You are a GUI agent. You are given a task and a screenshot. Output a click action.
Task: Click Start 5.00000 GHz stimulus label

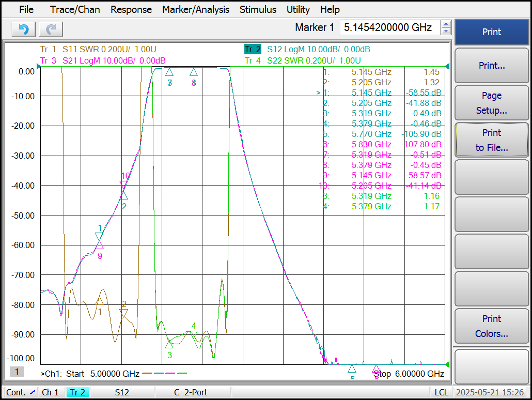(103, 374)
